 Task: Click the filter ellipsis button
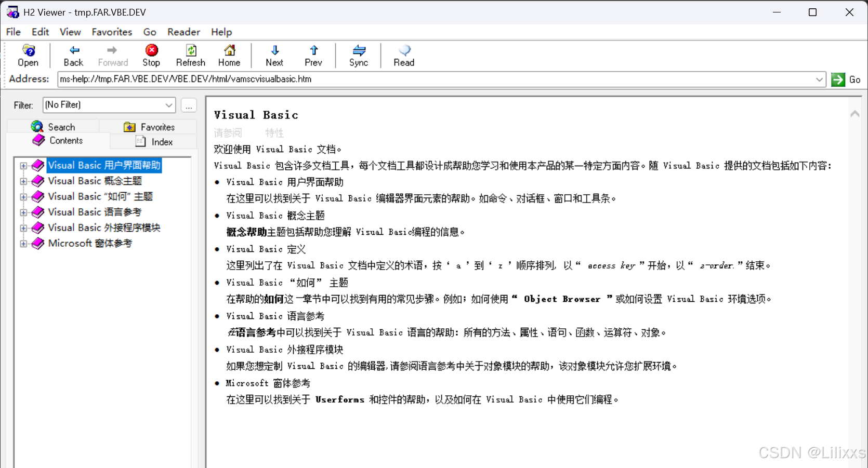(x=189, y=105)
